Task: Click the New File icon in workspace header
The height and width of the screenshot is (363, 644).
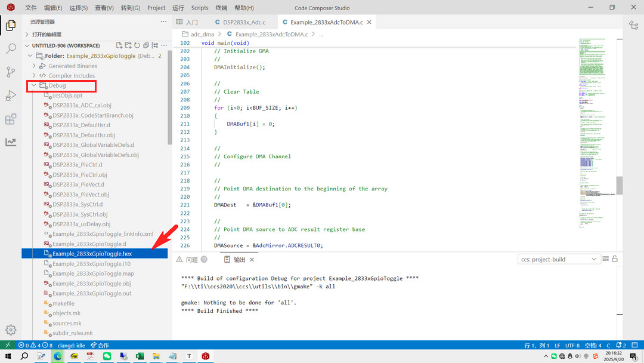Action: [x=119, y=45]
